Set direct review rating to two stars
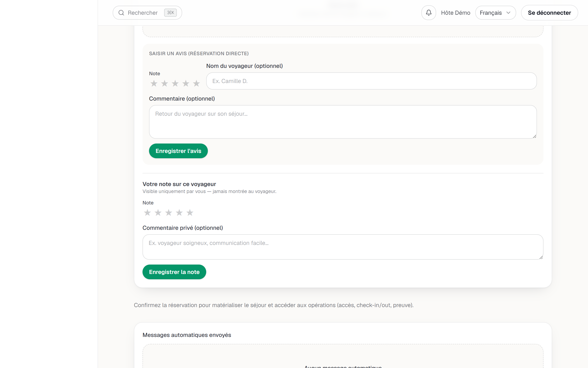 165,83
